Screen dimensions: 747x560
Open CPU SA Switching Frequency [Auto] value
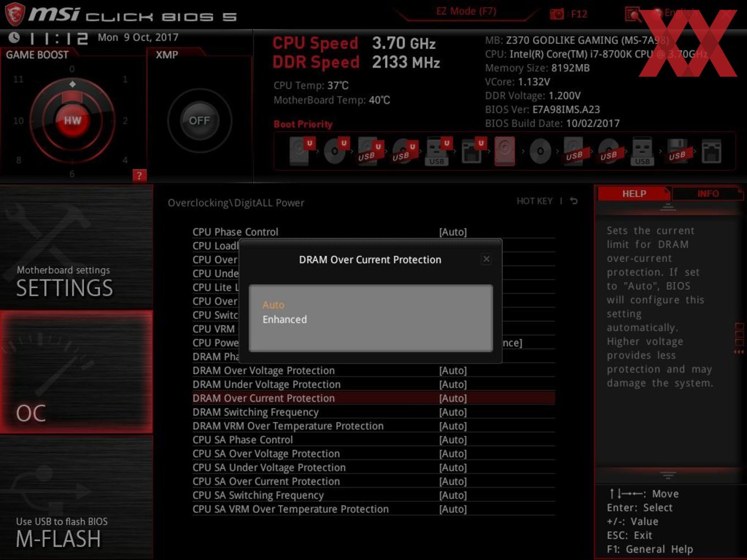click(x=453, y=495)
